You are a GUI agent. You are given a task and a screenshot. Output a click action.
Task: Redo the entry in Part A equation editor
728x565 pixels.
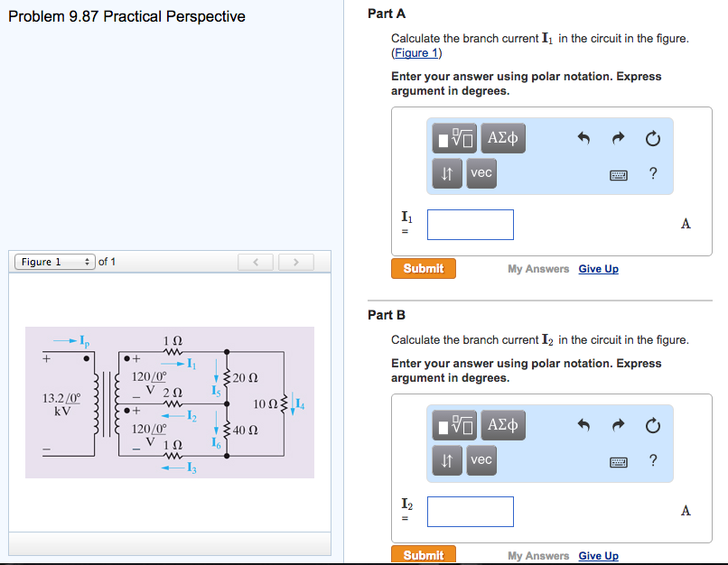click(618, 138)
